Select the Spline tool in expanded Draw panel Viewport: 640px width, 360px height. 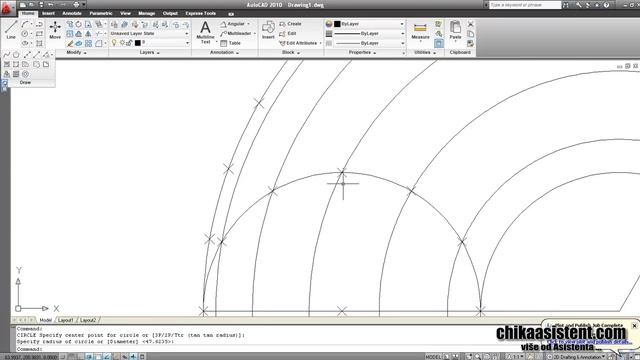7,55
